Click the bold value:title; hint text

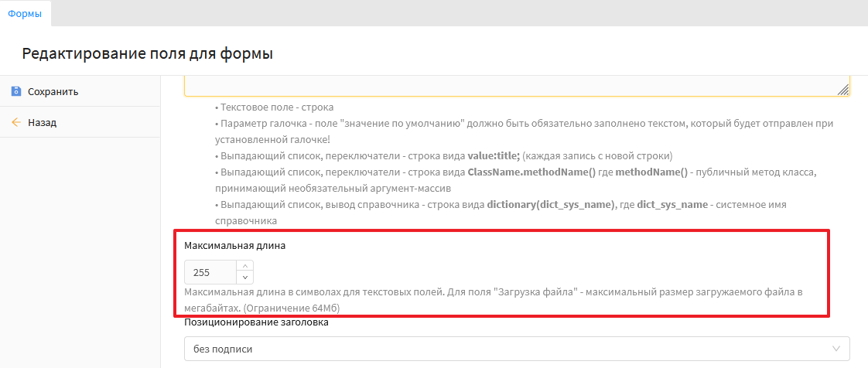pyautogui.click(x=494, y=155)
